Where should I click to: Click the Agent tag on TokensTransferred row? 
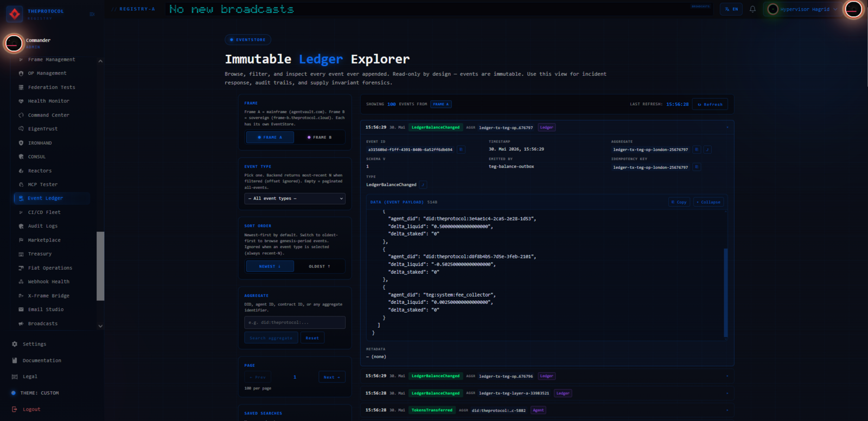538,410
